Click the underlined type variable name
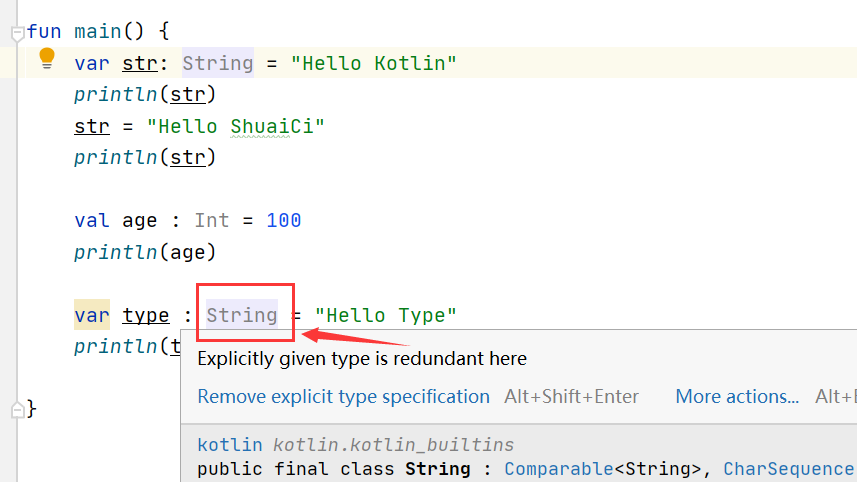 point(145,315)
